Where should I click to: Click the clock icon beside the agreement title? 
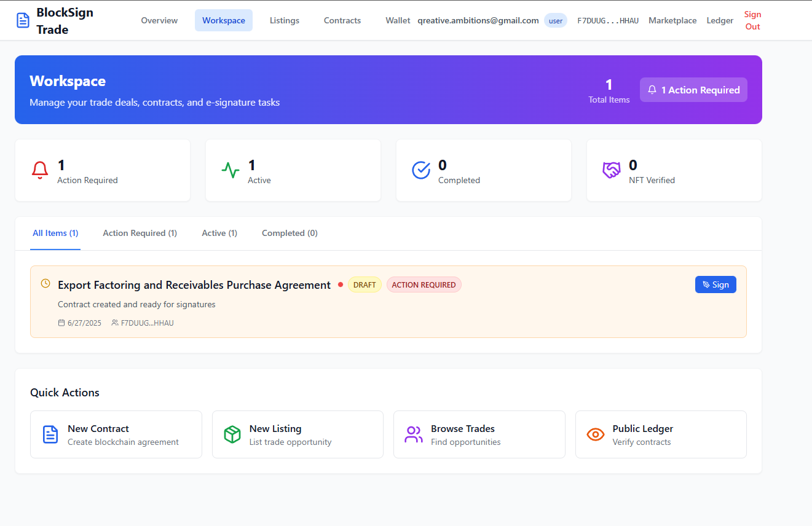click(45, 283)
